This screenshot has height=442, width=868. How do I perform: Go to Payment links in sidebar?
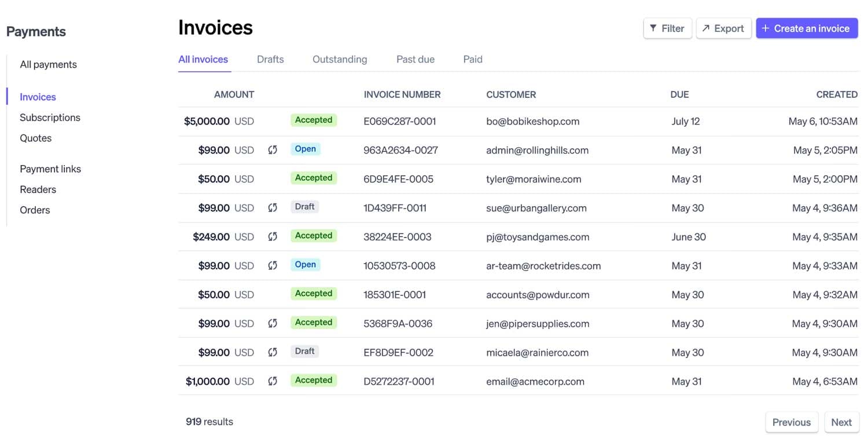(x=50, y=169)
